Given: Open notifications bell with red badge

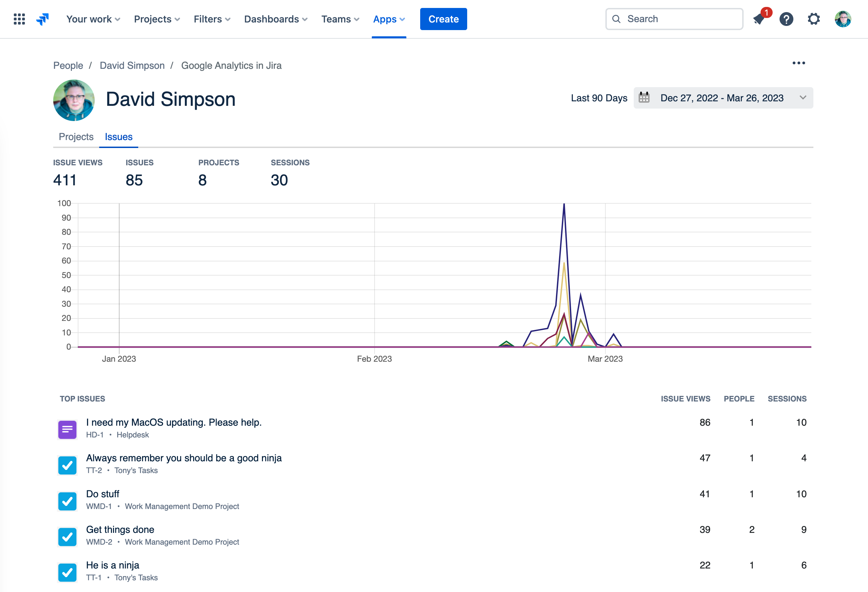Looking at the screenshot, I should (x=759, y=19).
